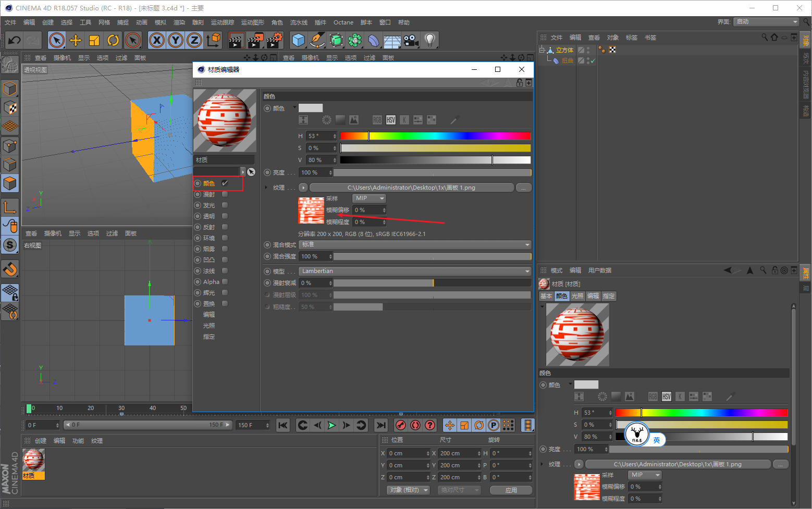
Task: Toggle the X axis lock icon
Action: point(157,40)
